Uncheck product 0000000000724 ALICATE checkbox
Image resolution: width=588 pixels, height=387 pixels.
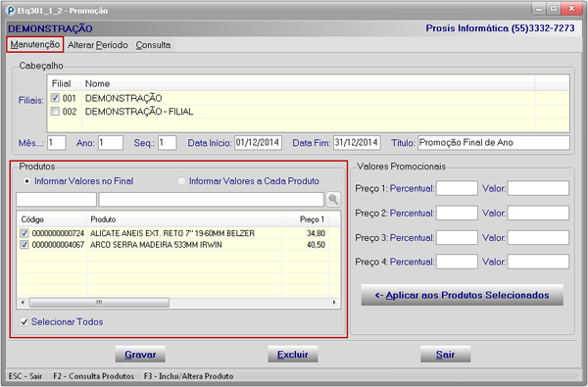[24, 233]
